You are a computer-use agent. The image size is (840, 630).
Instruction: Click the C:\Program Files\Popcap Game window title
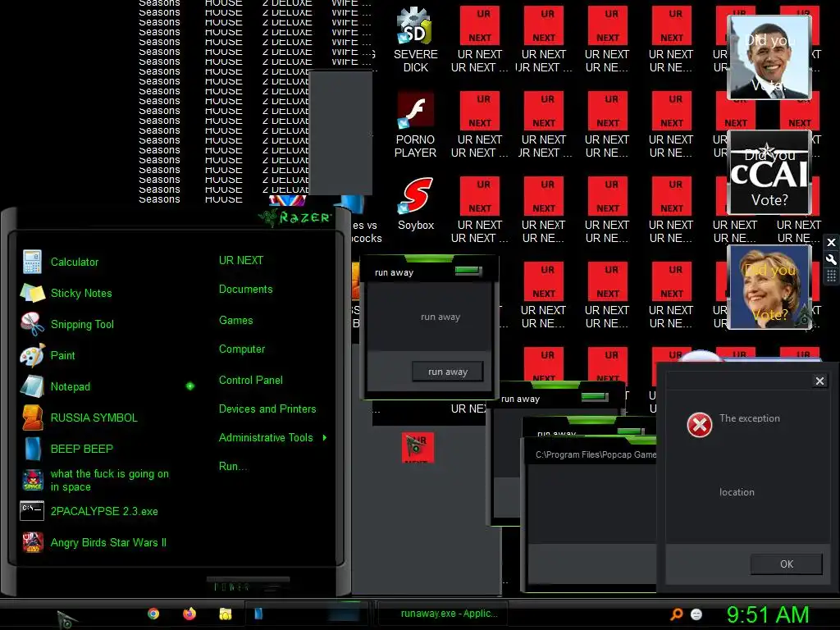pyautogui.click(x=596, y=454)
